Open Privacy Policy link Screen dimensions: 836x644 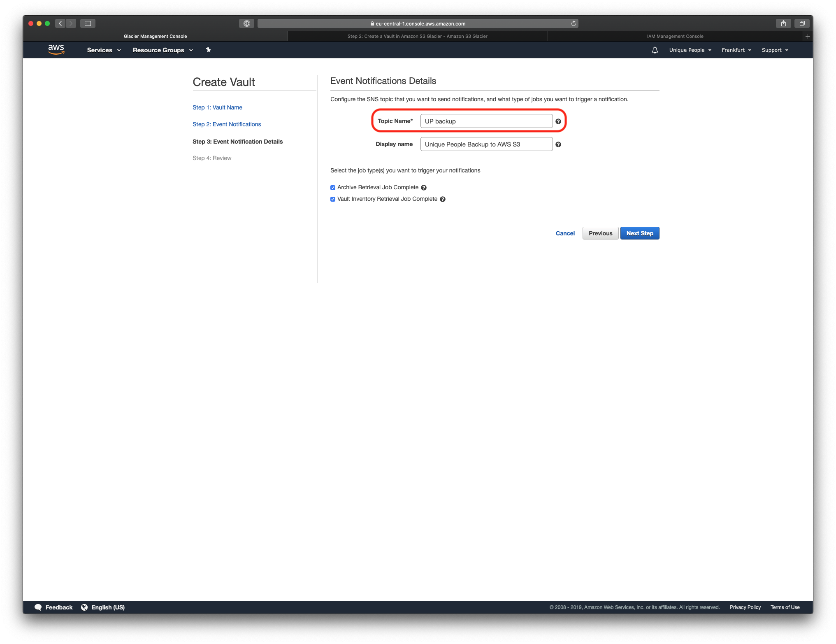(x=745, y=607)
